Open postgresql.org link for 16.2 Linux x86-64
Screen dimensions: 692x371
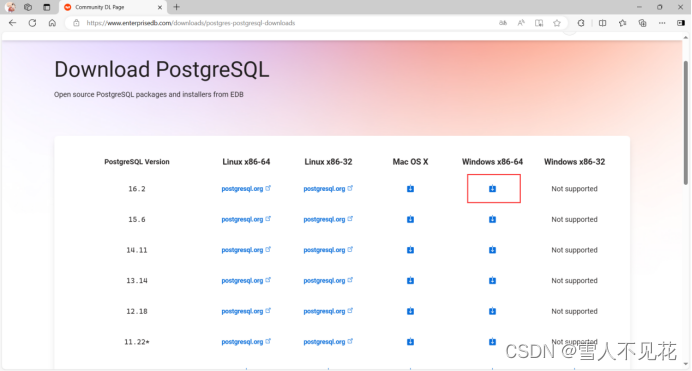point(246,189)
